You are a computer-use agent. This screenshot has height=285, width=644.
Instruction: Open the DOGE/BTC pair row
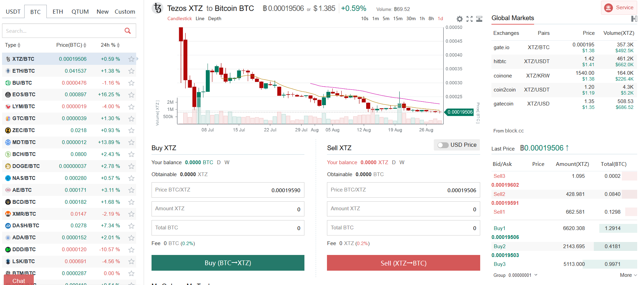click(x=69, y=166)
